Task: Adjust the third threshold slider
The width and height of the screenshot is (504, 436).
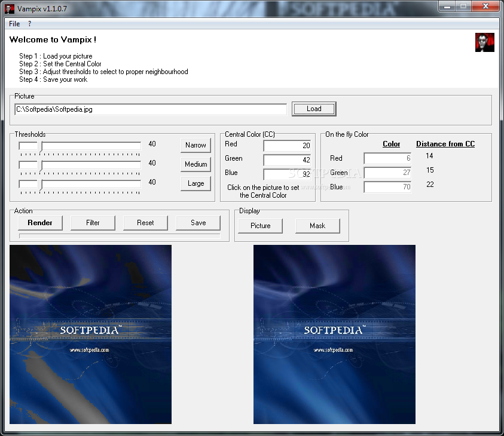Action: click(80, 185)
